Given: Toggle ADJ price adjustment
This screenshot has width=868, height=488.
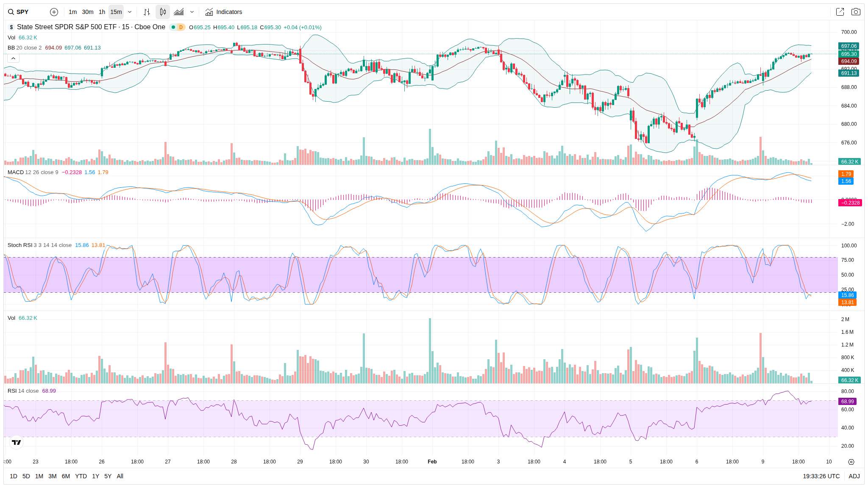Looking at the screenshot, I should (854, 476).
